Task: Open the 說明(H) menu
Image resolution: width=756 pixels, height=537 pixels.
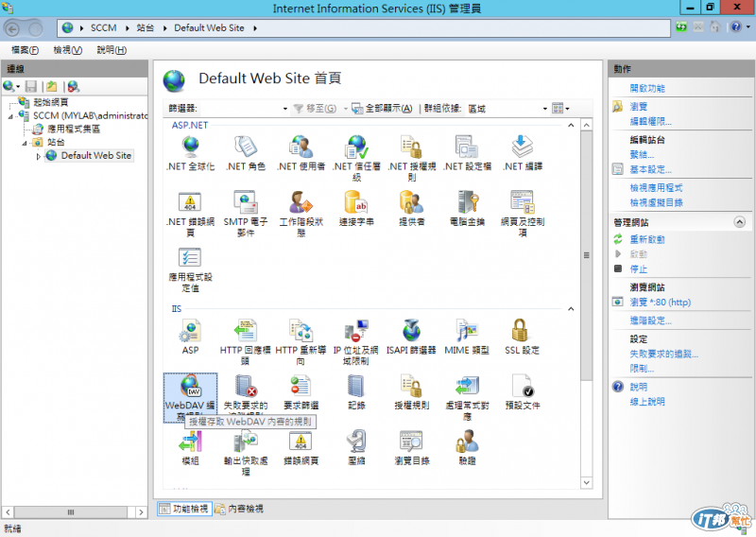Action: coord(112,50)
